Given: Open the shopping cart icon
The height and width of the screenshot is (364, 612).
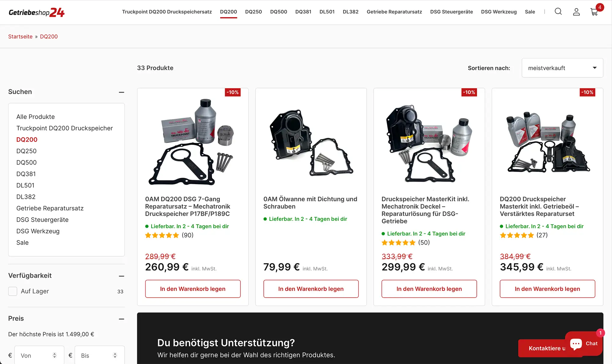Looking at the screenshot, I should [594, 12].
